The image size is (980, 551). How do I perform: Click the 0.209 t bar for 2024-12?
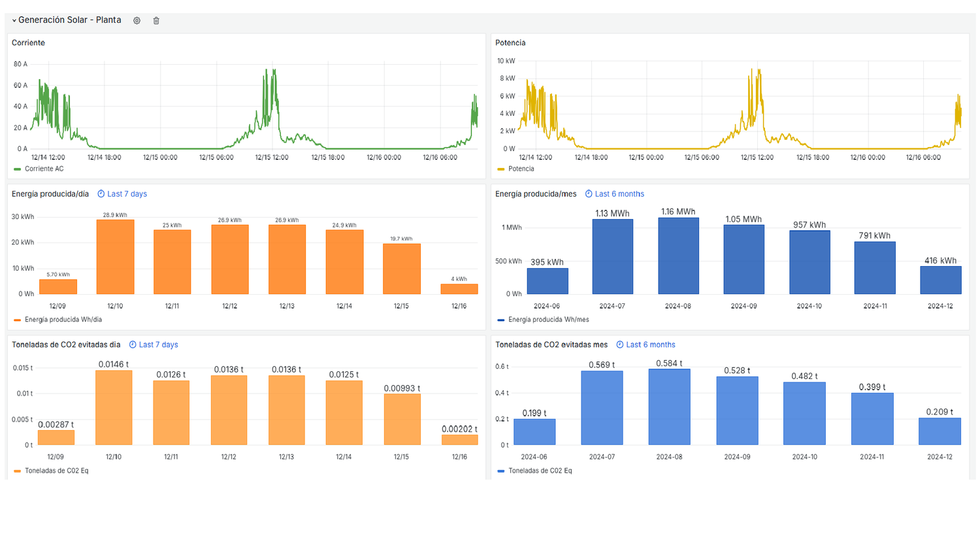pyautogui.click(x=939, y=431)
